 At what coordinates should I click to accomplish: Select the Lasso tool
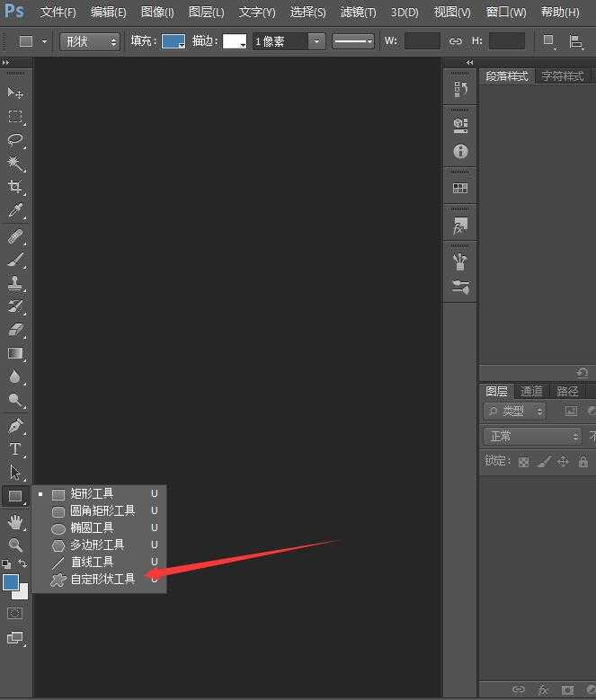tap(15, 140)
